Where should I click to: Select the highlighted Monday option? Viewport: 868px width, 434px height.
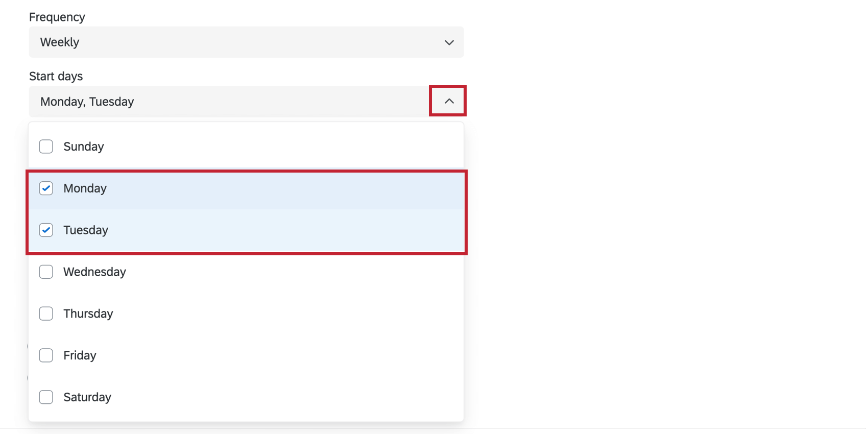(204, 188)
